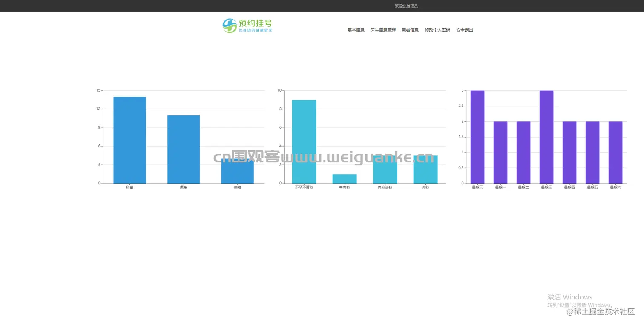Viewport: 644px width, 325px height.
Task: Click the 预约挂号 logo
Action: (247, 26)
